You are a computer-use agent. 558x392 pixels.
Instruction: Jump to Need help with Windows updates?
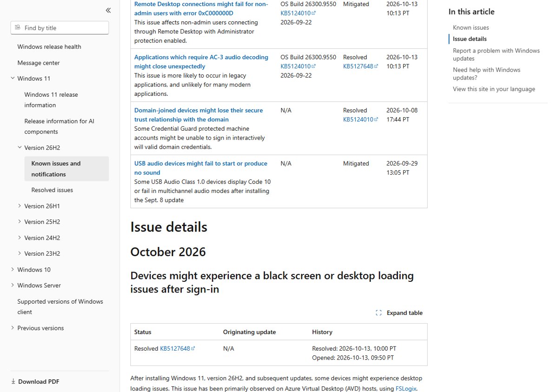point(486,73)
